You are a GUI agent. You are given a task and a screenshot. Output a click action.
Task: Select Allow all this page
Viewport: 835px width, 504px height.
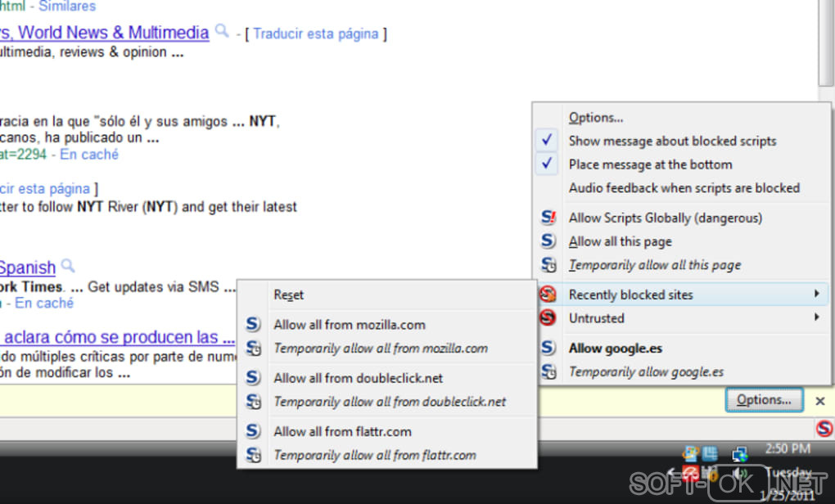pos(681,241)
